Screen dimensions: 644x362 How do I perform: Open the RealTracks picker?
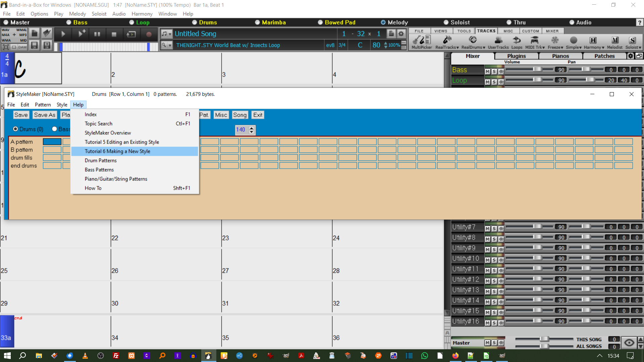(x=447, y=42)
